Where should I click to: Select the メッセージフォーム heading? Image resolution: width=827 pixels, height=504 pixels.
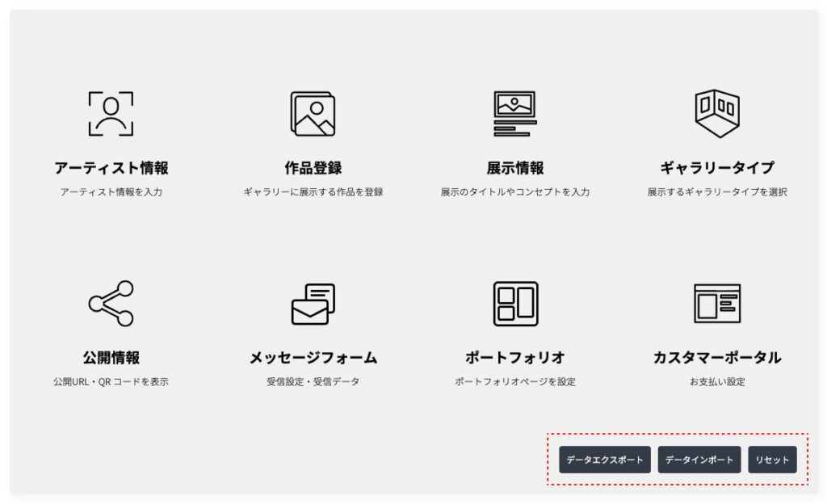tap(313, 358)
